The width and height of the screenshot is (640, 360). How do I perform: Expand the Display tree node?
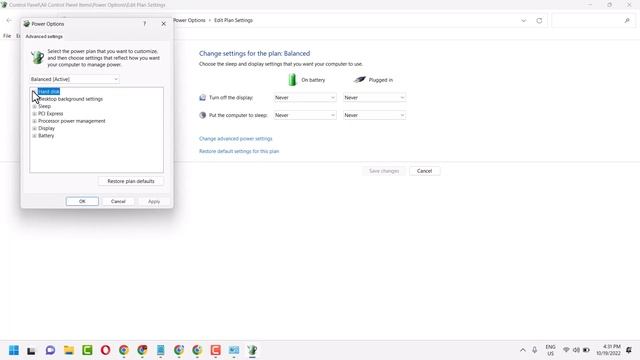34,128
